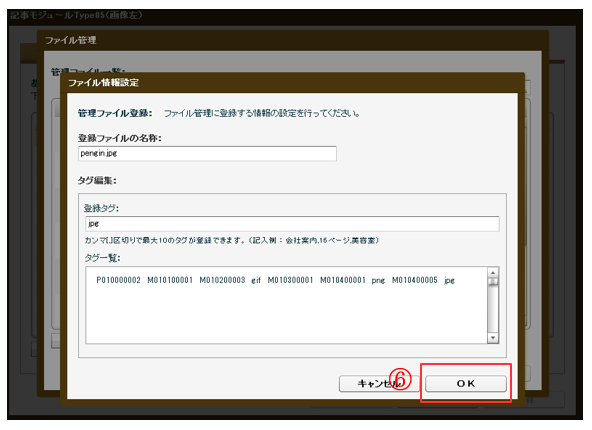Viewport: 592px width, 430px height.
Task: Click into the 登録タグ input field
Action: pyautogui.click(x=292, y=224)
